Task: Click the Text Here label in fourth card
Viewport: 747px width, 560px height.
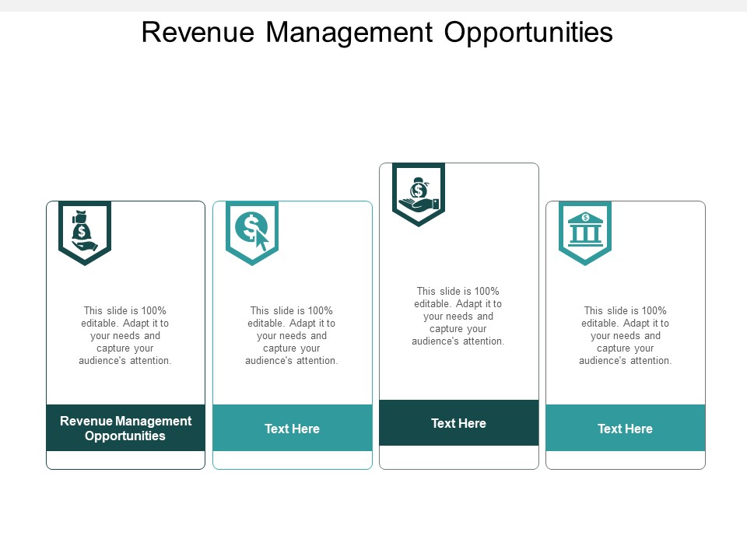Action: point(625,429)
